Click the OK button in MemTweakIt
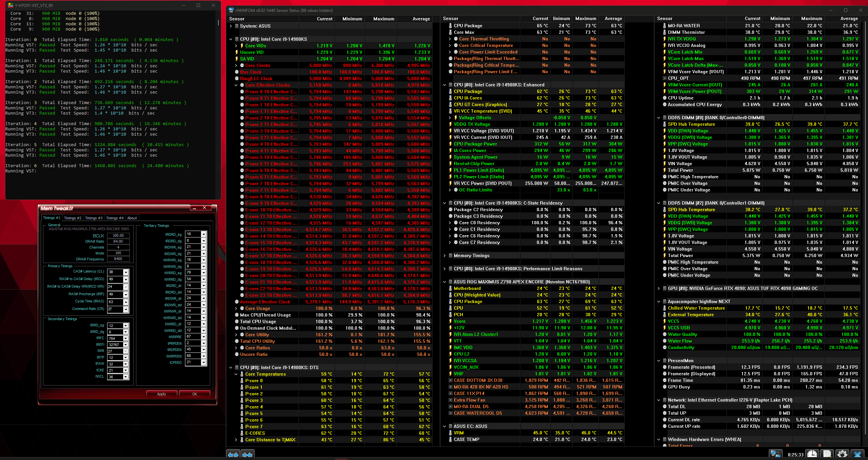The height and width of the screenshot is (460, 868). click(194, 394)
